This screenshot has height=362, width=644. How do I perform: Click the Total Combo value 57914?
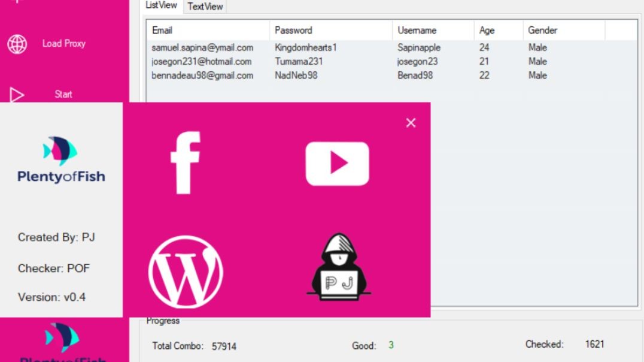point(224,346)
